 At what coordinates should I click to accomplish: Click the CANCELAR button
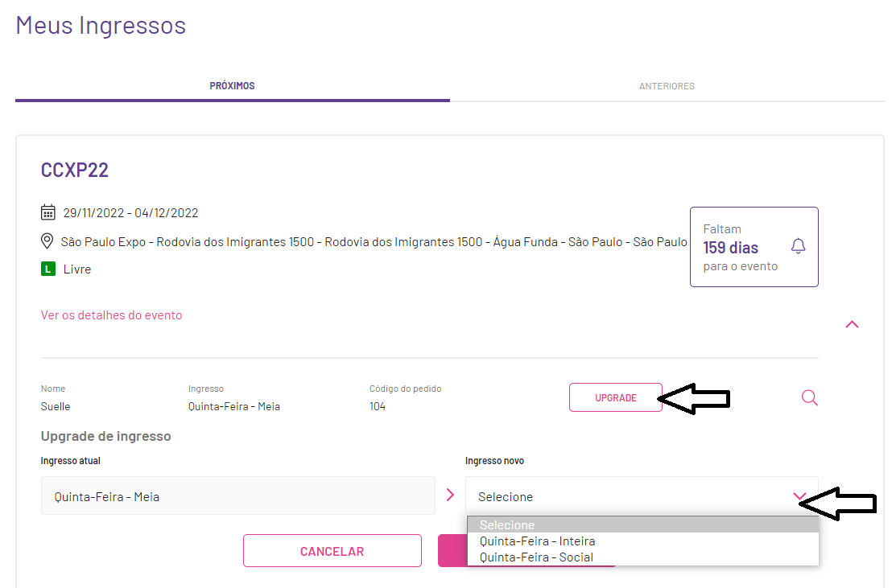(x=332, y=551)
